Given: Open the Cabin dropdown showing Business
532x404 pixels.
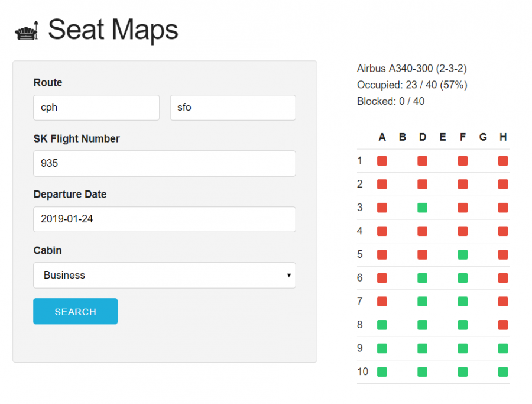Looking at the screenshot, I should point(164,275).
